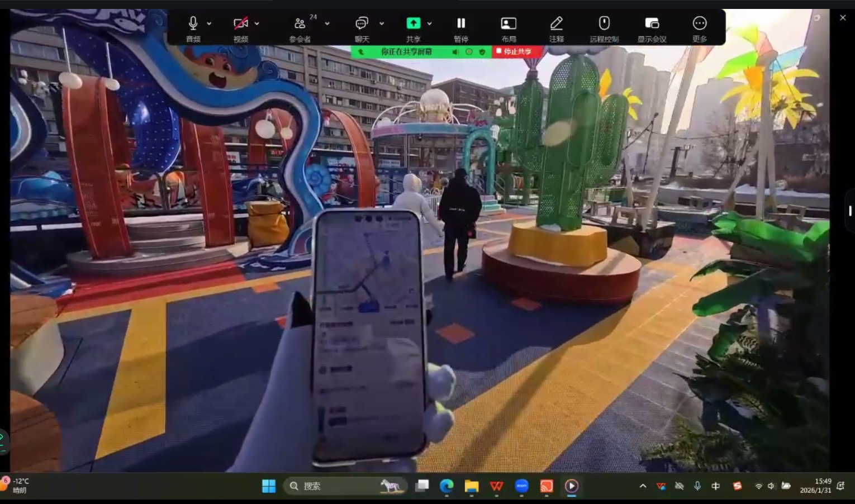The width and height of the screenshot is (855, 504).
Task: Expand the share options arrow
Action: (429, 23)
